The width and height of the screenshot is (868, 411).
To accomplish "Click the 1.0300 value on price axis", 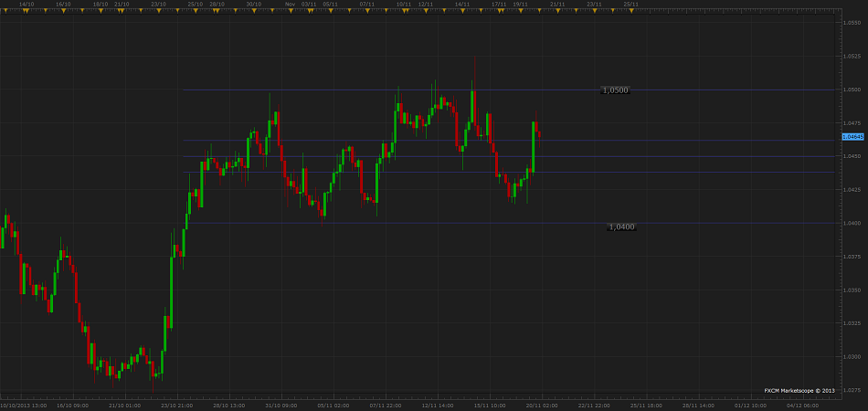I will point(852,357).
